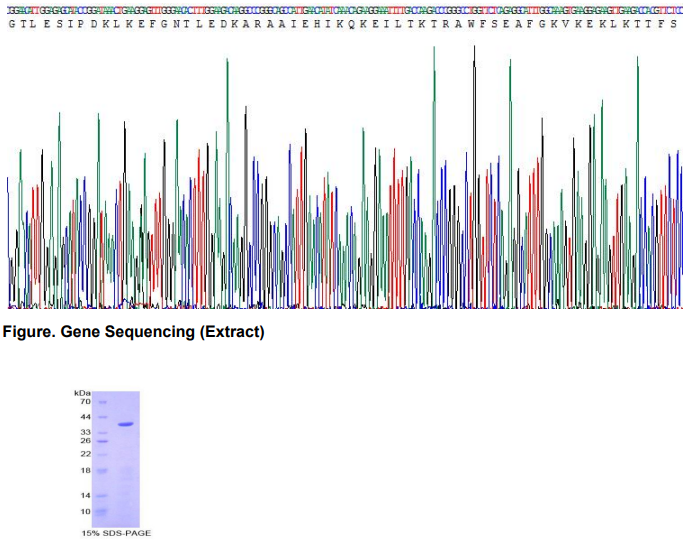Image resolution: width=688 pixels, height=542 pixels.
Task: Click the "Figure. Gene Sequencing (Extract)" caption
Action: (x=133, y=332)
